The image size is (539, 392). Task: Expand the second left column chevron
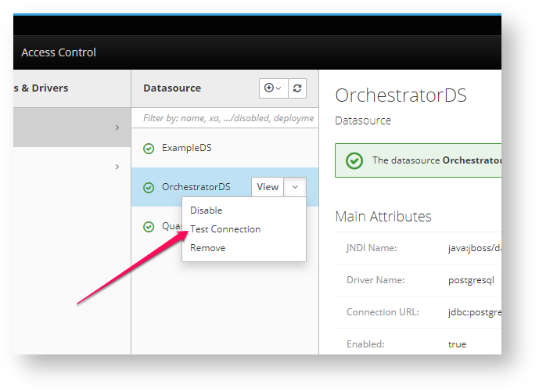(117, 167)
